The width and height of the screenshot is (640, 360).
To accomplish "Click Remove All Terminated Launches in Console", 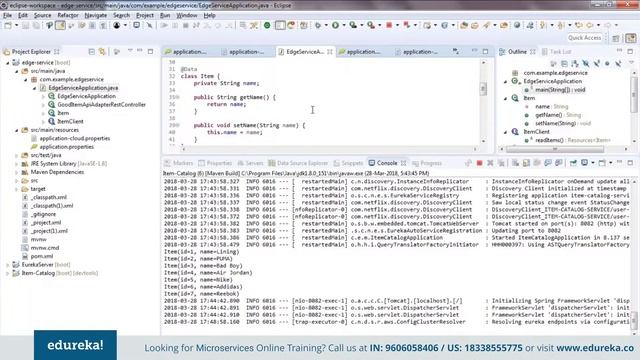I will click(501, 163).
